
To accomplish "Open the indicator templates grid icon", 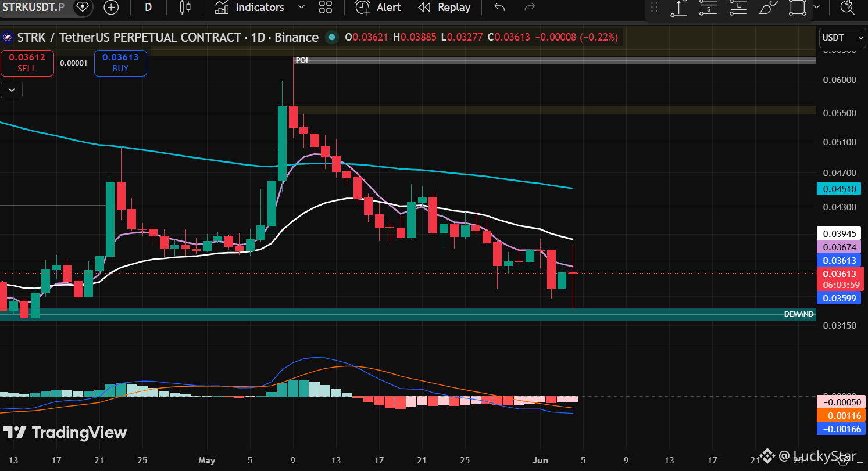I will (x=326, y=8).
